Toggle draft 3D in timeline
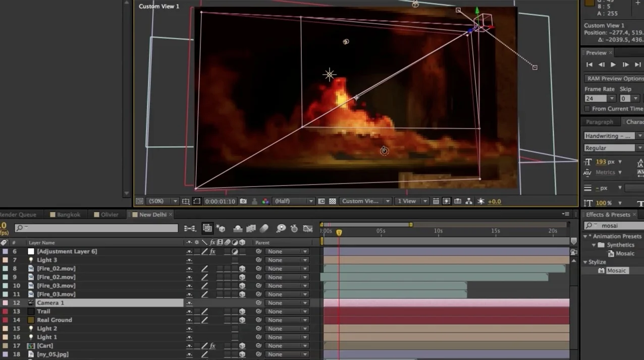 point(221,228)
